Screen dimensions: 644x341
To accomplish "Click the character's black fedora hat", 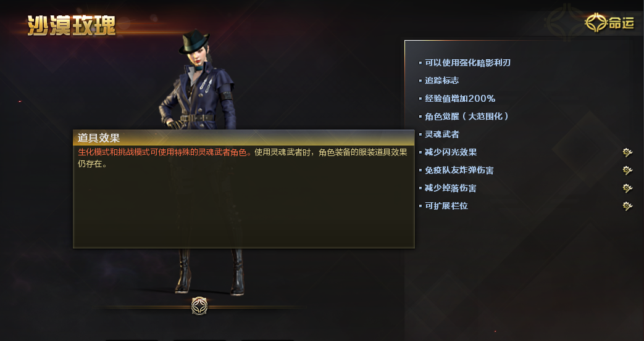I will click(194, 41).
